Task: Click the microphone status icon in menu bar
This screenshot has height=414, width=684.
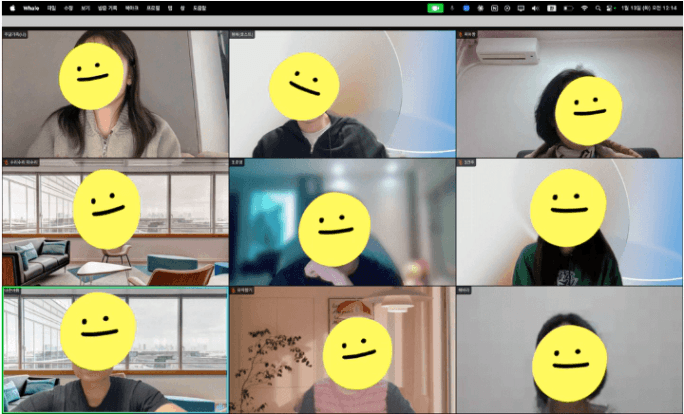Action: (452, 8)
